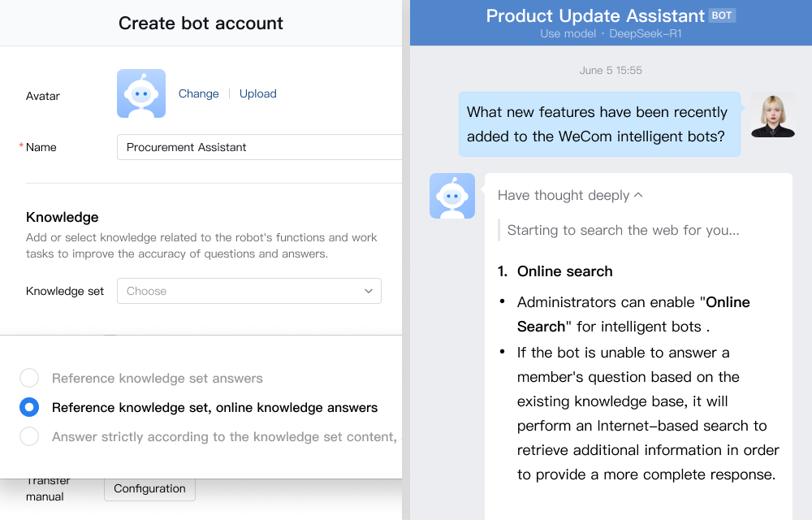Click the Knowledge section heading
Viewport: 812px width, 520px height.
63,217
